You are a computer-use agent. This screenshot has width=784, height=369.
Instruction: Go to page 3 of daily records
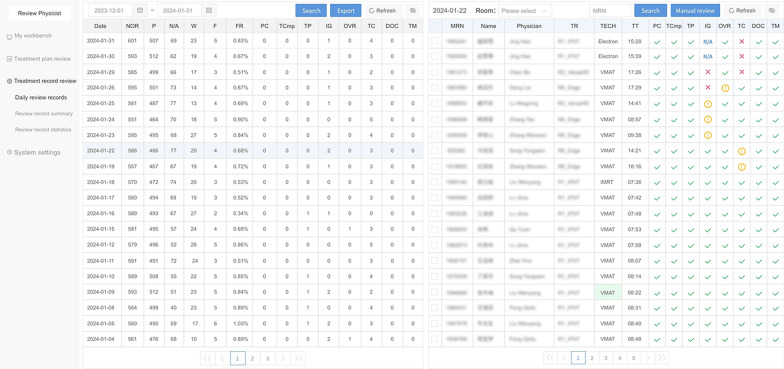[x=268, y=358]
